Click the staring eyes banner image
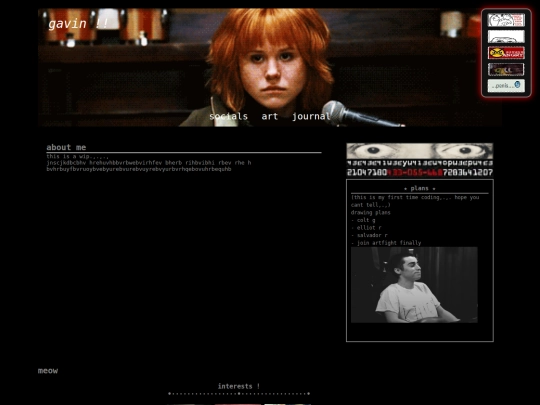Screen dimensions: 540x405 pyautogui.click(x=419, y=151)
